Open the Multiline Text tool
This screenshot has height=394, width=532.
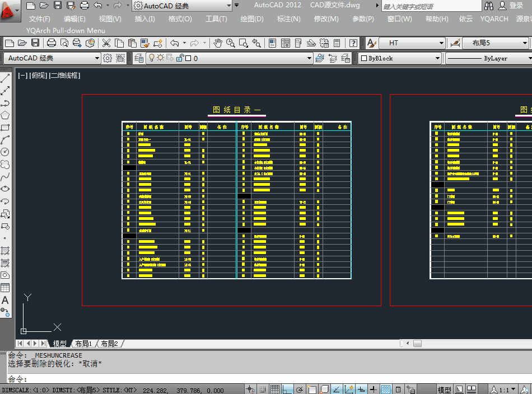(x=5, y=301)
